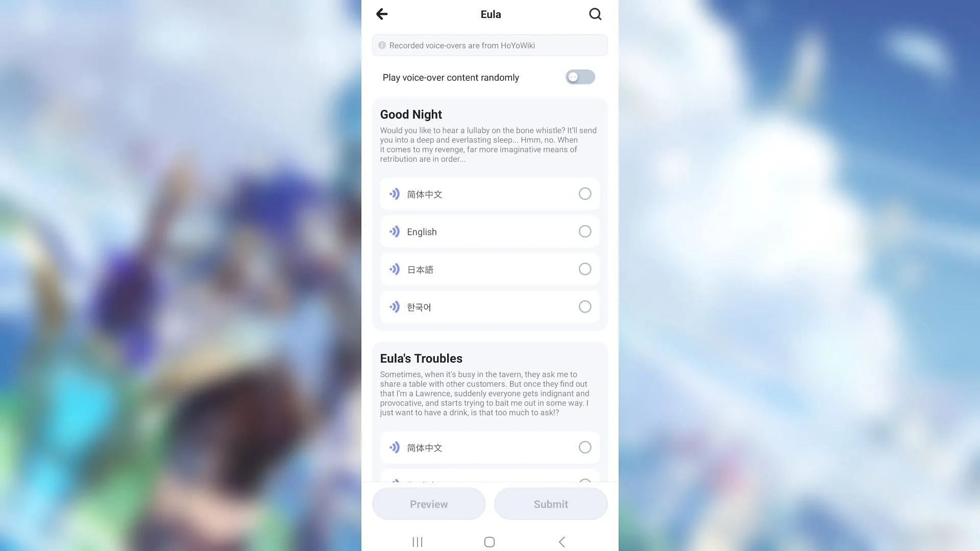Expand the Good Night section voiceovers
The width and height of the screenshot is (980, 551).
click(x=410, y=114)
